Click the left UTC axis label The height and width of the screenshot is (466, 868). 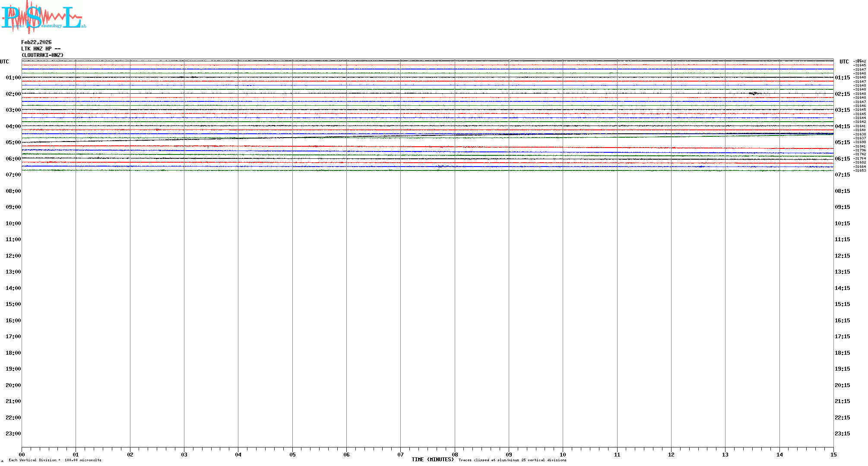4,62
